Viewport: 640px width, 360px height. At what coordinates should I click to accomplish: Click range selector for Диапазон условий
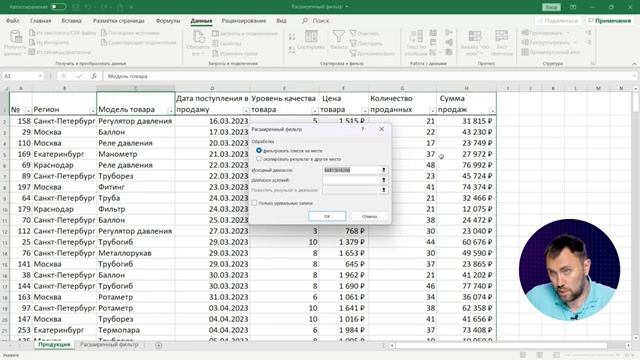pos(383,180)
